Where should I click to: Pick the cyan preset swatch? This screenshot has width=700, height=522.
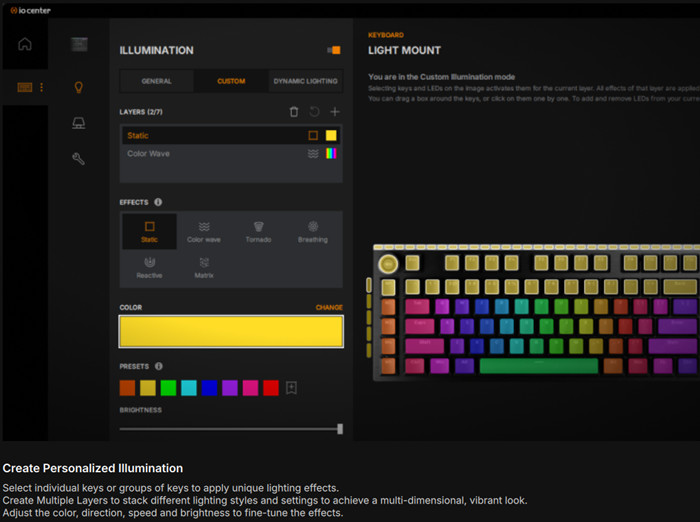click(x=189, y=388)
